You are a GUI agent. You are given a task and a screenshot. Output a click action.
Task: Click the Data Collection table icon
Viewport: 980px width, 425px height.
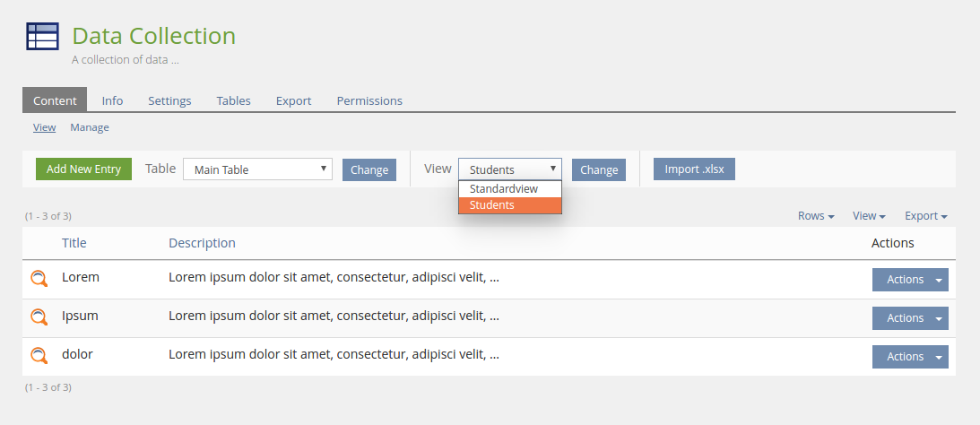click(x=42, y=37)
